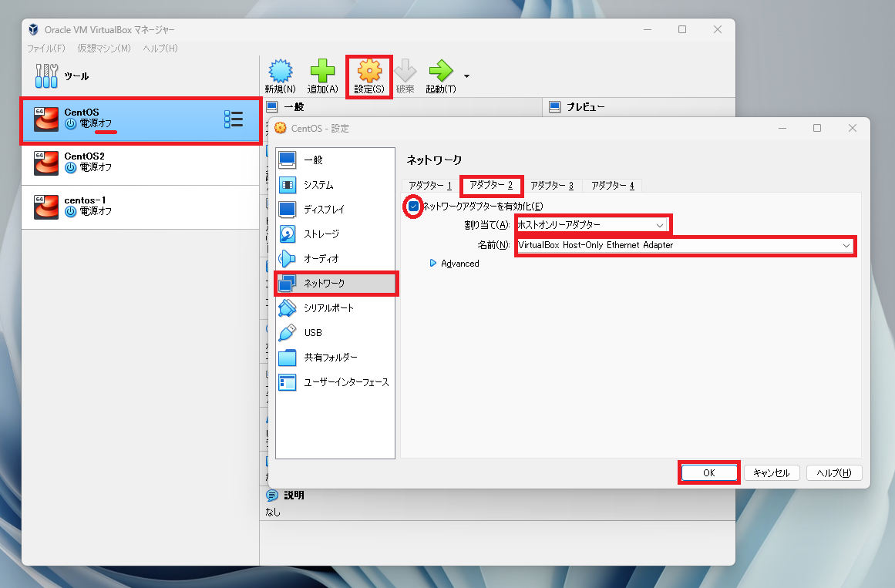
Task: Open the CentOS machine list menu icon
Action: click(234, 119)
